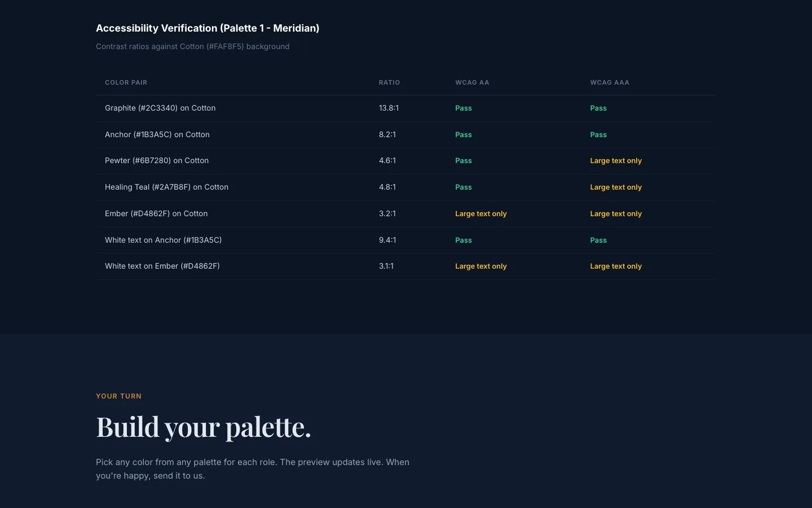Click the 8.2:1 ratio value
812x508 pixels.
coord(387,134)
